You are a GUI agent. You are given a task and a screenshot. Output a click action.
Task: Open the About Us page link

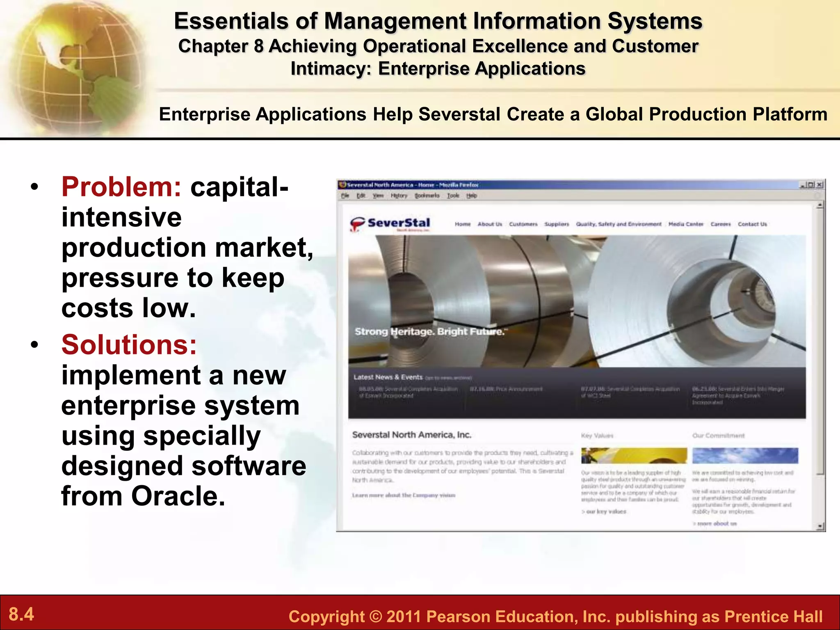pos(490,224)
